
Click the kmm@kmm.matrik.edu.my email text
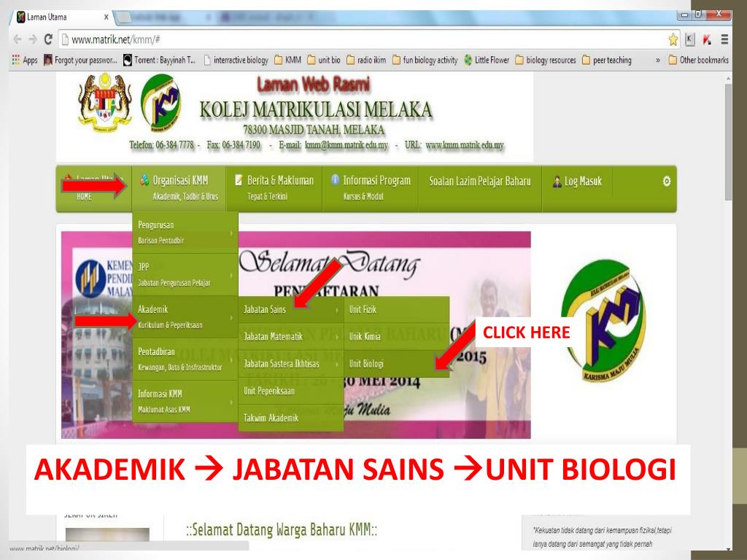tap(347, 145)
